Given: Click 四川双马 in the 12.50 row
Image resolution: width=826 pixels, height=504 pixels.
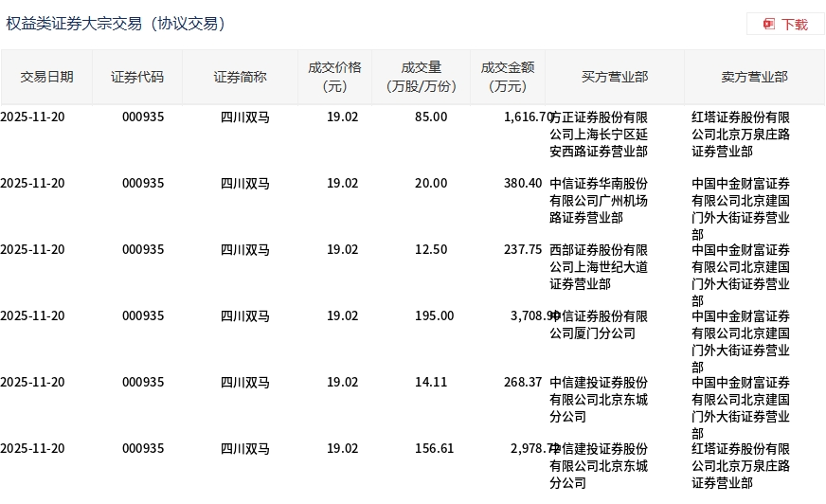Looking at the screenshot, I should click(245, 250).
